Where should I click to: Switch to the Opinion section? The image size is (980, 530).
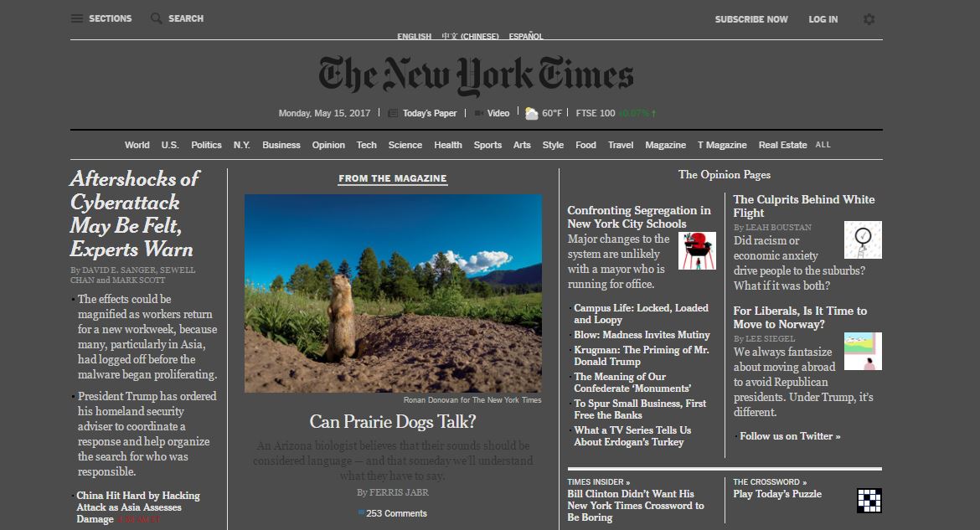[328, 144]
